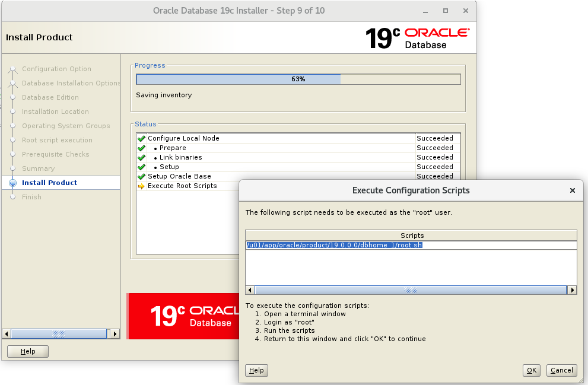The width and height of the screenshot is (588, 385).
Task: Select the Prerequisite Checks step
Action: [x=56, y=154]
